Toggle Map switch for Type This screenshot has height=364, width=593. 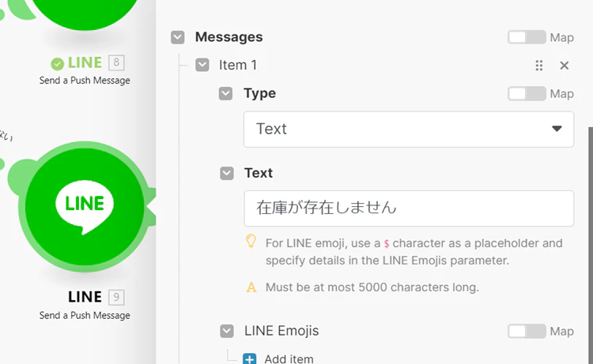(x=527, y=94)
